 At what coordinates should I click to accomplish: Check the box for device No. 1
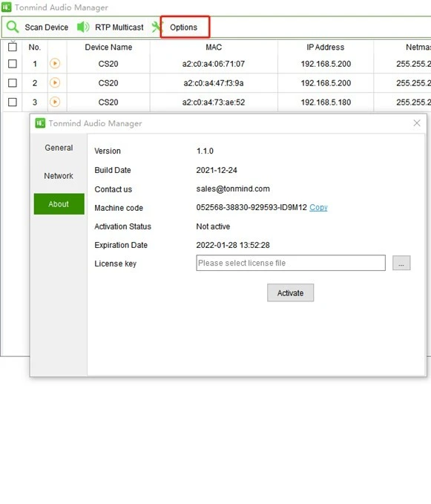(x=13, y=64)
